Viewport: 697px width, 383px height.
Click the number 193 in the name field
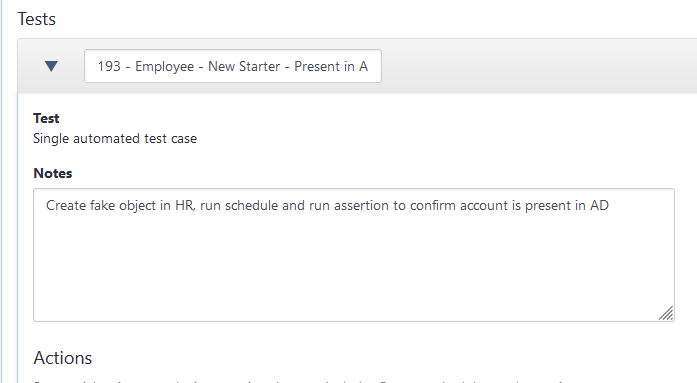(109, 66)
